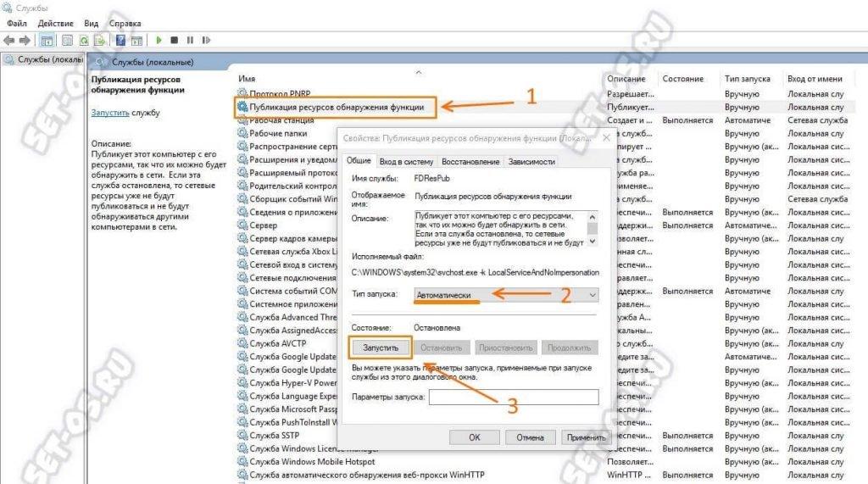Click the Применить button

coord(586,437)
